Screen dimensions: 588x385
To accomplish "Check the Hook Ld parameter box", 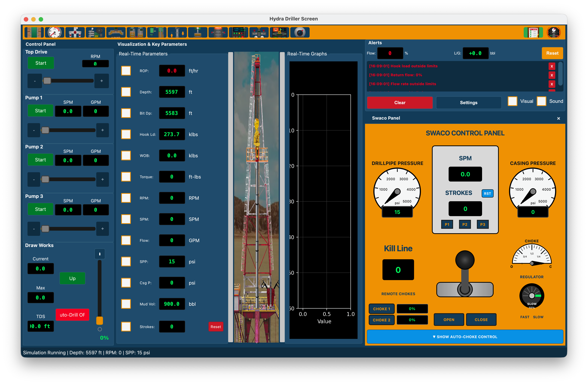I will point(126,134).
